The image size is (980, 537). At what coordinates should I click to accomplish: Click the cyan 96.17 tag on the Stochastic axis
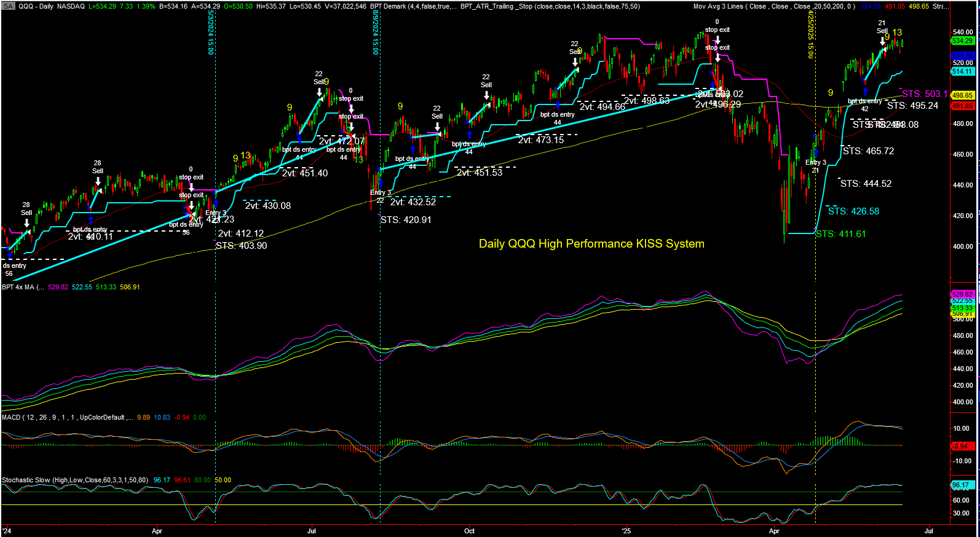click(963, 485)
